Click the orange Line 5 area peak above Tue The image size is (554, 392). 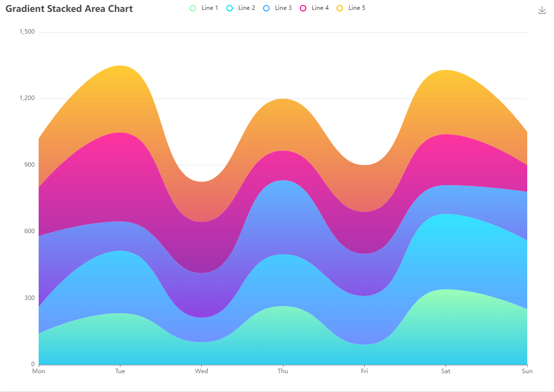click(x=120, y=99)
